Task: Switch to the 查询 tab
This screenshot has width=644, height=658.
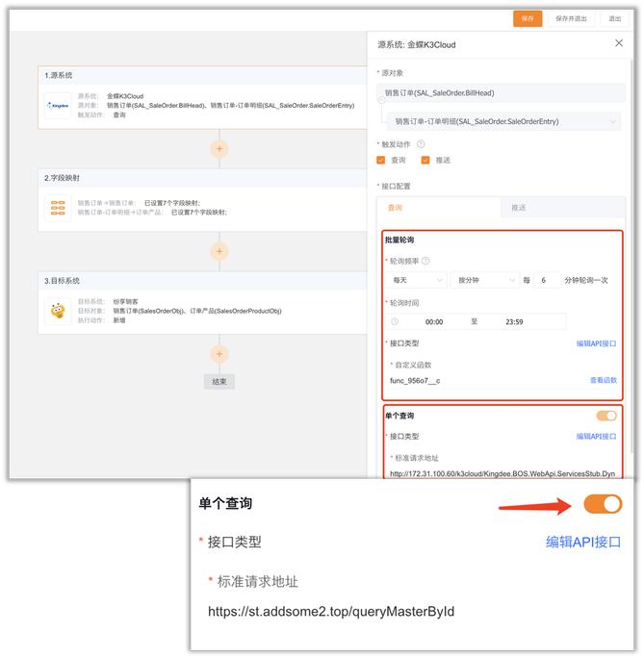Action: [395, 208]
